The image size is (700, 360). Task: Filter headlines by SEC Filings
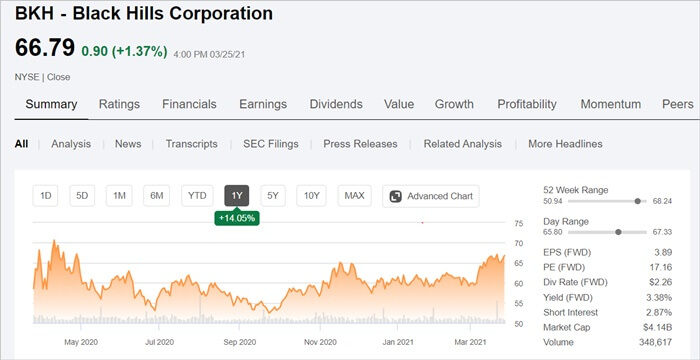tap(271, 144)
